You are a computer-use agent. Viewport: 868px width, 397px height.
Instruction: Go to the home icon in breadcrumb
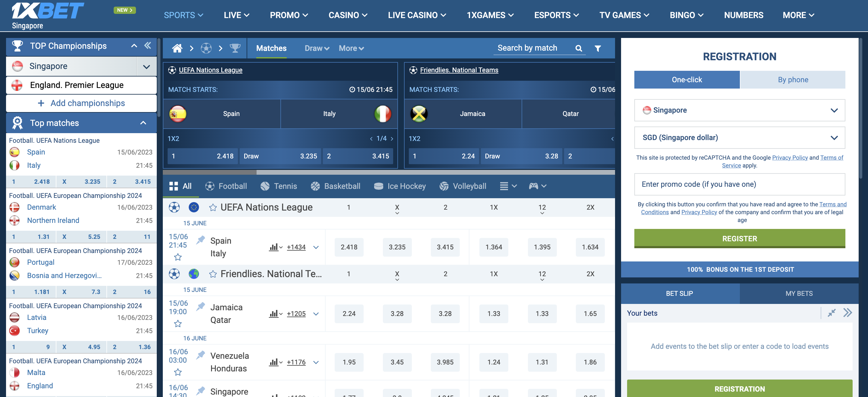[x=177, y=48]
